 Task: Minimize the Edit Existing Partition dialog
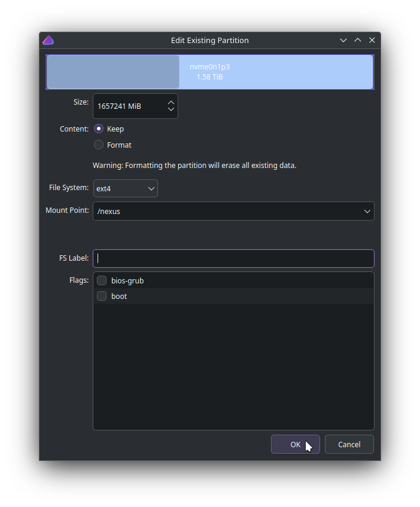click(343, 40)
